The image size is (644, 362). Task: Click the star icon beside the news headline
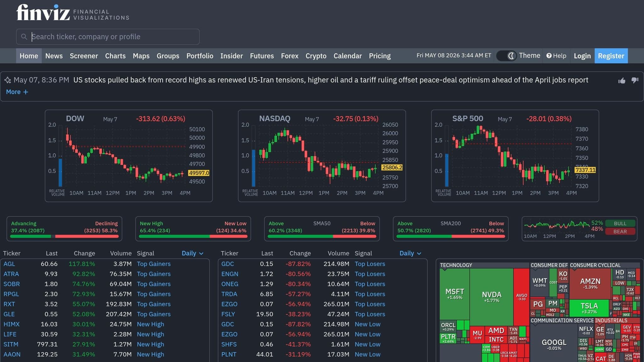click(8, 80)
